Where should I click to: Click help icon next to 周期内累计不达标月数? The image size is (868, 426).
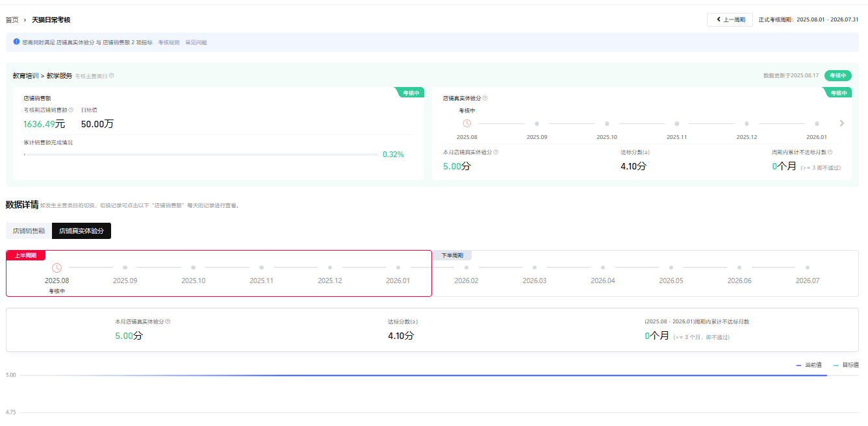[x=830, y=152]
